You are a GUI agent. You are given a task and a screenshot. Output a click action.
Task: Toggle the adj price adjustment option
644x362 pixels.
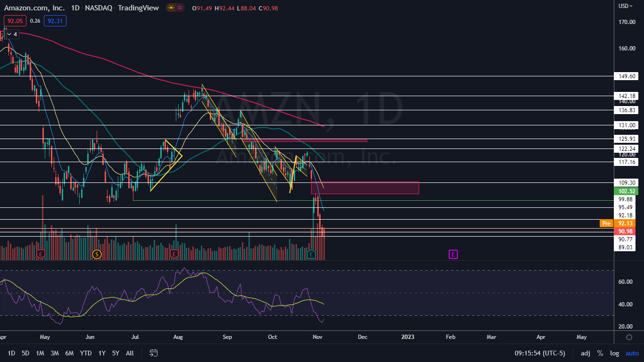(x=585, y=353)
